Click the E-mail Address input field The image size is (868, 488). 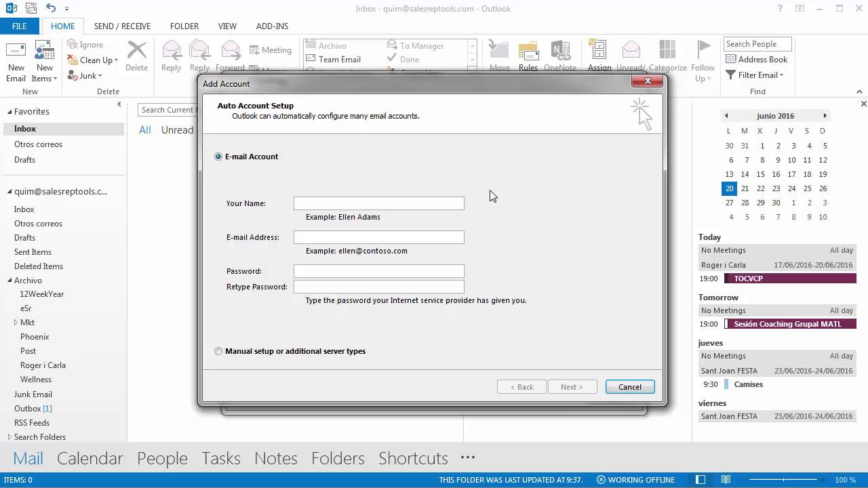tap(379, 237)
